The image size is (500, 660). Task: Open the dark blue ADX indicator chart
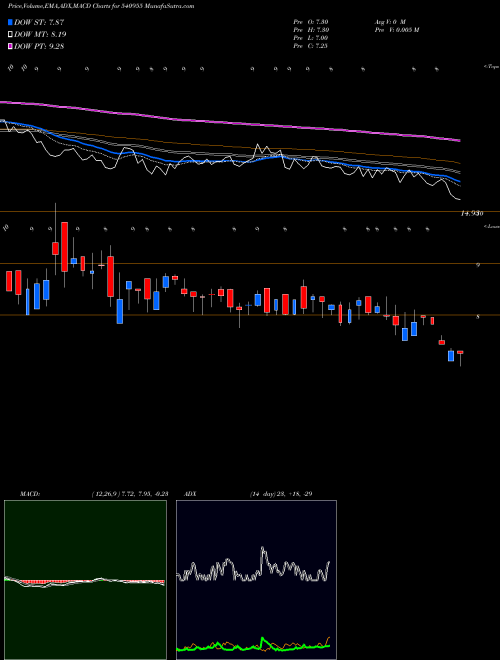256,580
